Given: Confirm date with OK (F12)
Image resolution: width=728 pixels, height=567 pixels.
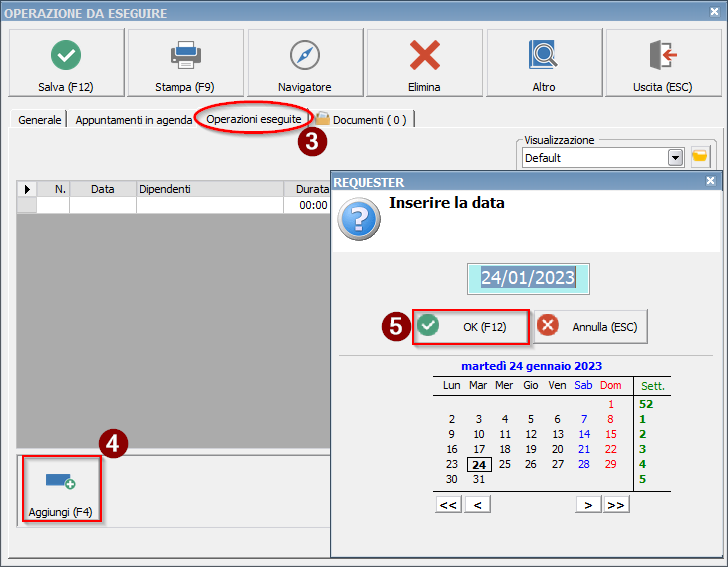Looking at the screenshot, I should [471, 326].
